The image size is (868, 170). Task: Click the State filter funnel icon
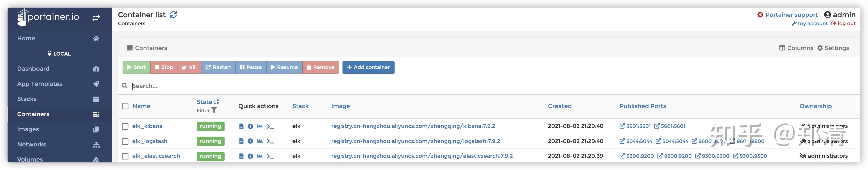tap(214, 110)
